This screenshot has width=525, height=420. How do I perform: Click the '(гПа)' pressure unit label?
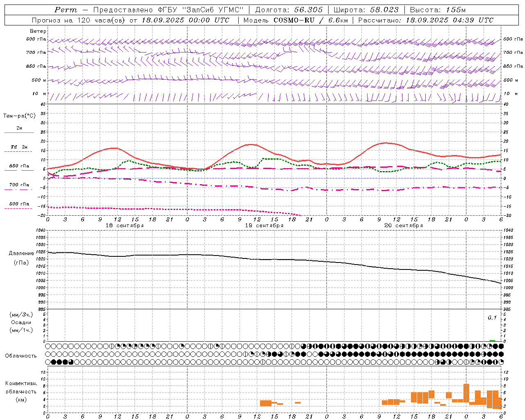coord(21,263)
